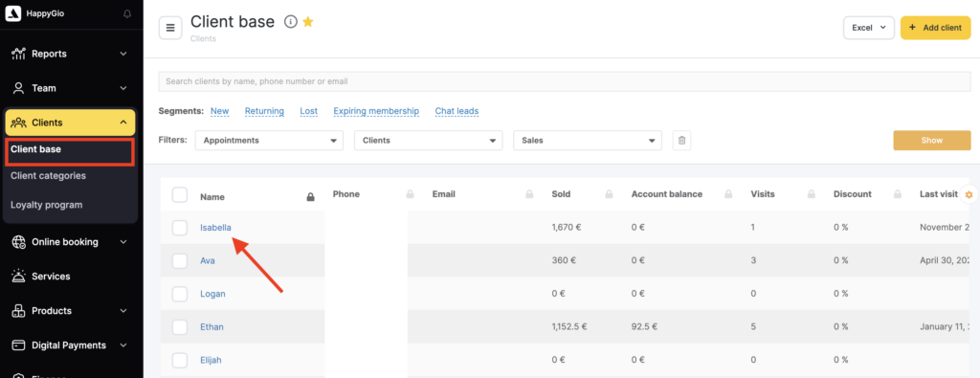
Task: Open client Ava's profile
Action: click(x=208, y=260)
